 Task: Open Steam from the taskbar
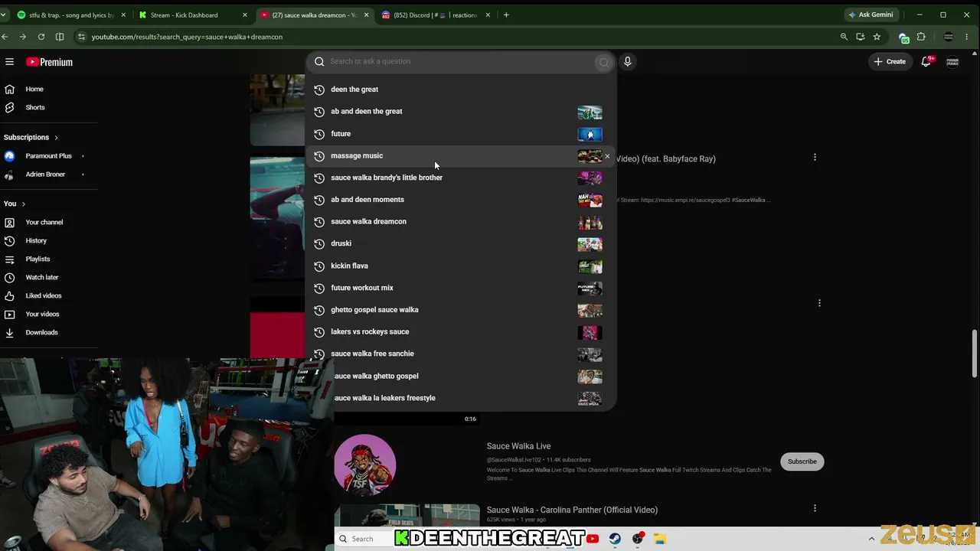pyautogui.click(x=615, y=539)
